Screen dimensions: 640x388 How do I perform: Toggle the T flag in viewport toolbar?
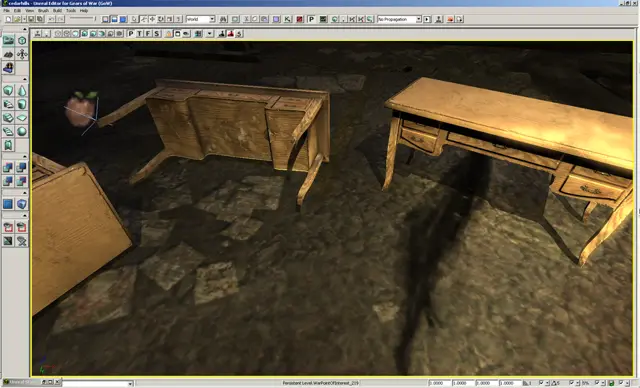coord(140,34)
